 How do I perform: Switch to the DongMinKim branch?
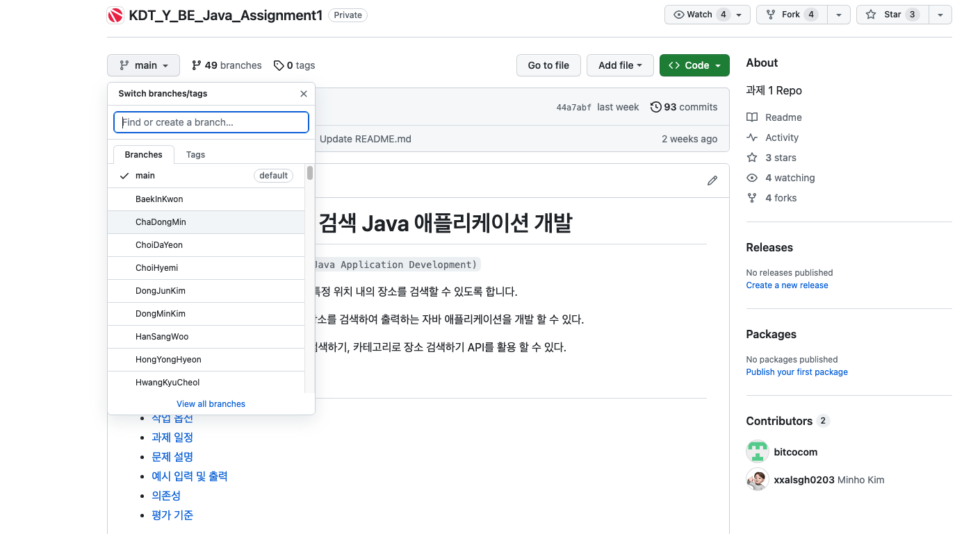coord(206,314)
